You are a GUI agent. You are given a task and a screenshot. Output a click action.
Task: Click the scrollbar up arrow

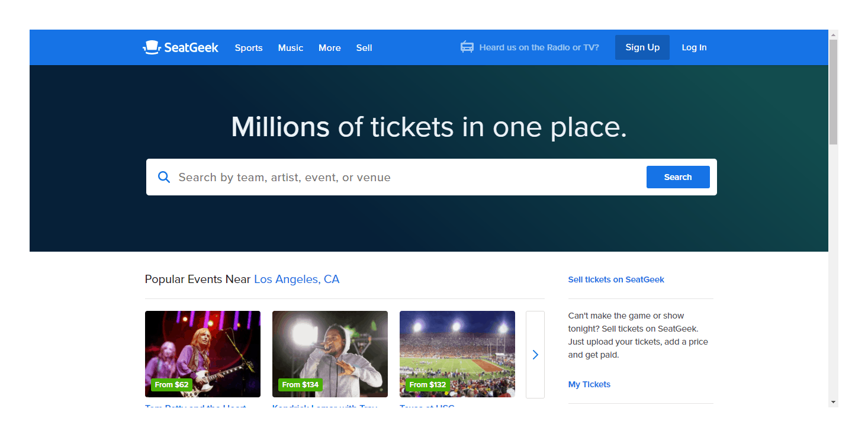(833, 34)
